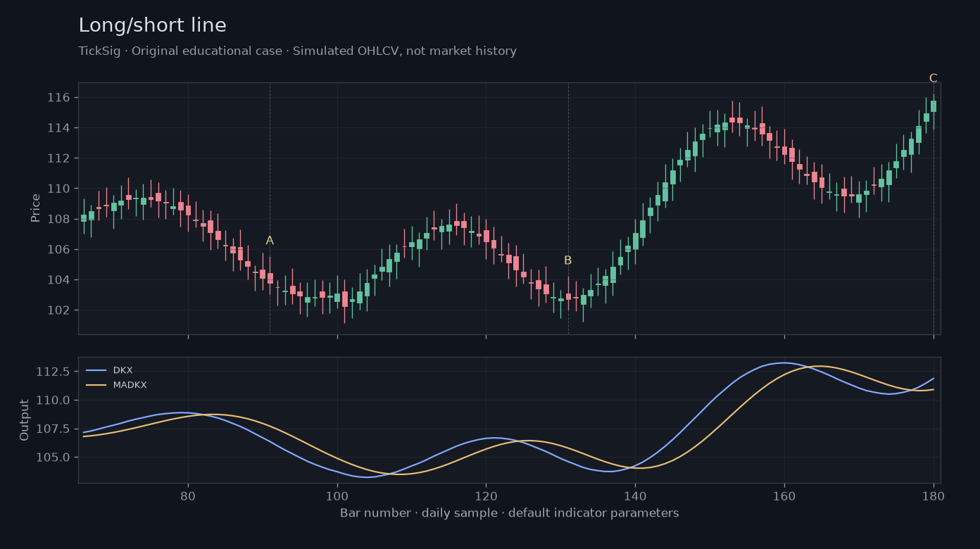980x549 pixels.
Task: Click x-axis bar number 100
Action: (x=337, y=495)
